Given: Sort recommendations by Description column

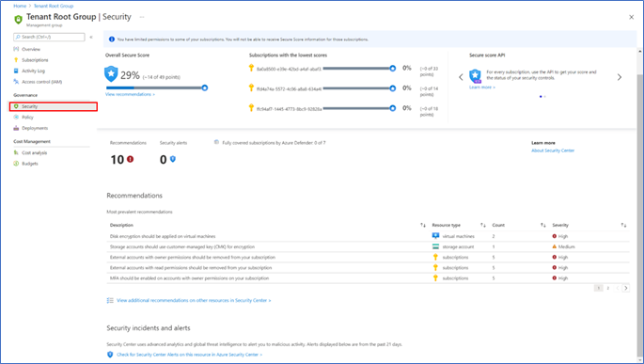Looking at the screenshot, I should (x=423, y=225).
